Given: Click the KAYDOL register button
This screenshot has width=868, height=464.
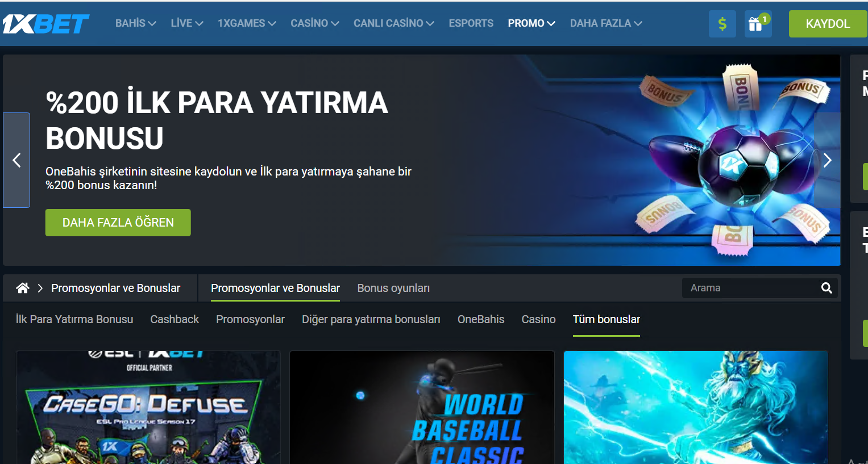Looking at the screenshot, I should tap(828, 24).
